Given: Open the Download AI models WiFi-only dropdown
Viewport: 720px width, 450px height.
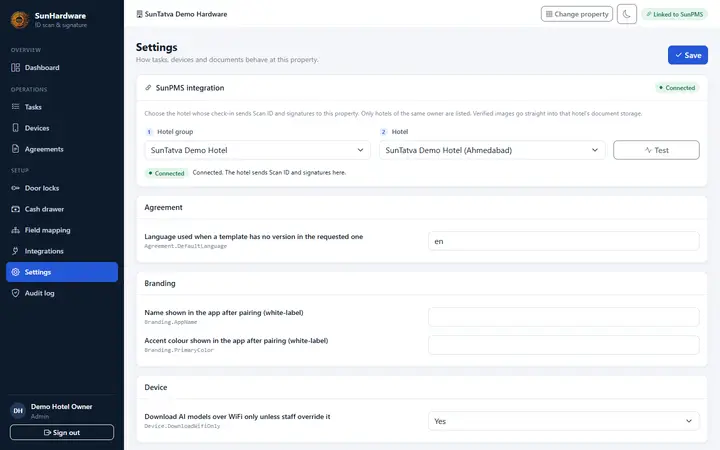Looking at the screenshot, I should pyautogui.click(x=563, y=421).
